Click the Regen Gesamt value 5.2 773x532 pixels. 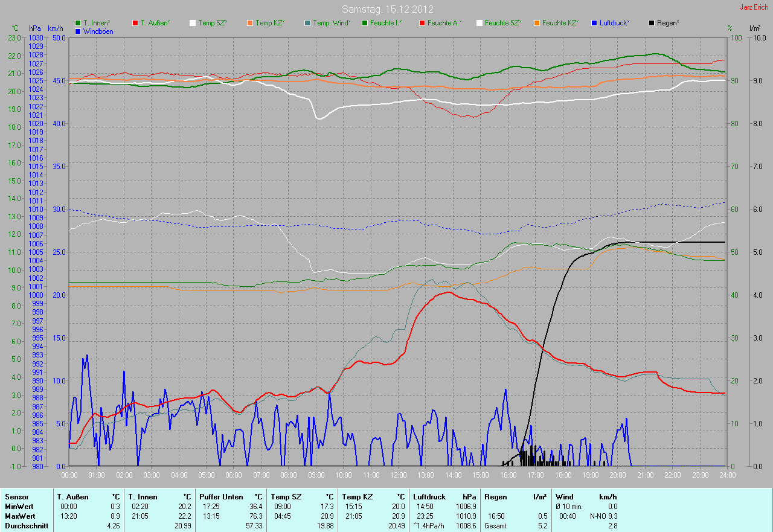pos(542,526)
